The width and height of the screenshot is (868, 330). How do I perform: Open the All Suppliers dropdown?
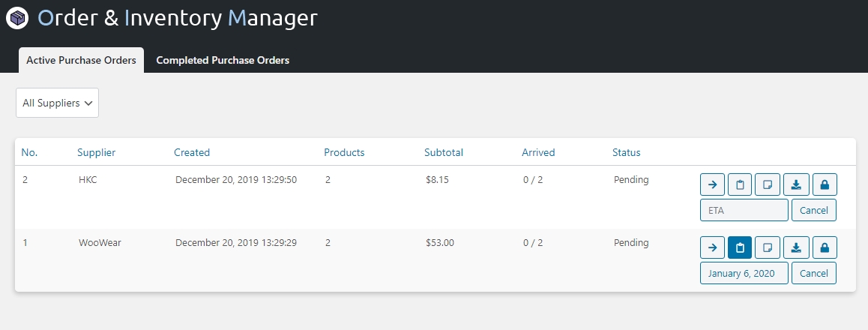[57, 103]
